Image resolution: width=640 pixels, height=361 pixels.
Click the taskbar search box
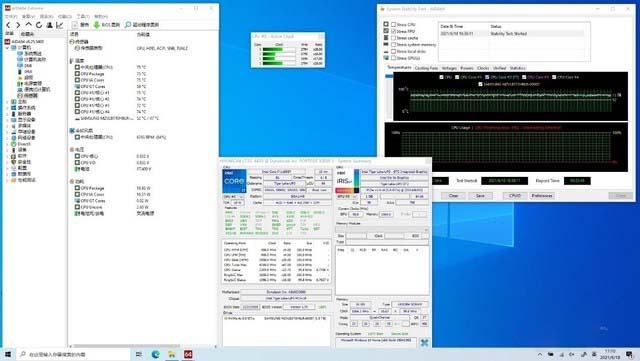click(73, 354)
